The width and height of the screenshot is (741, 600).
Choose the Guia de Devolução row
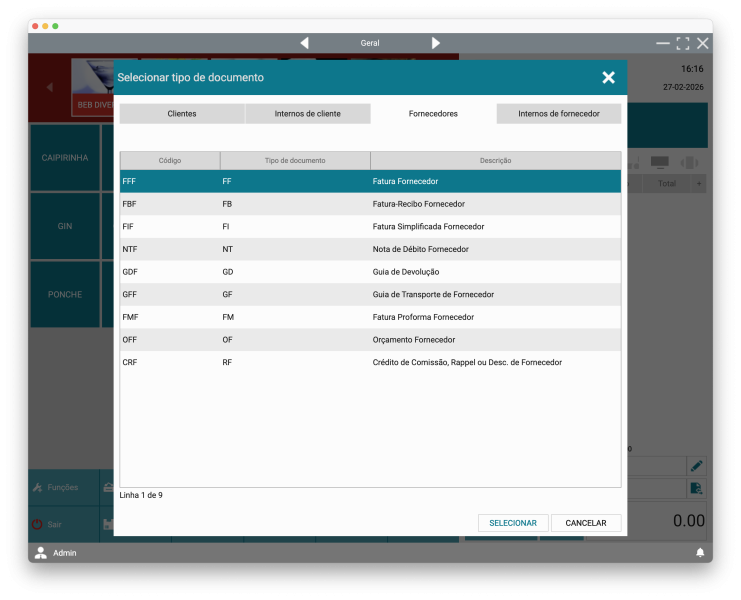370,272
